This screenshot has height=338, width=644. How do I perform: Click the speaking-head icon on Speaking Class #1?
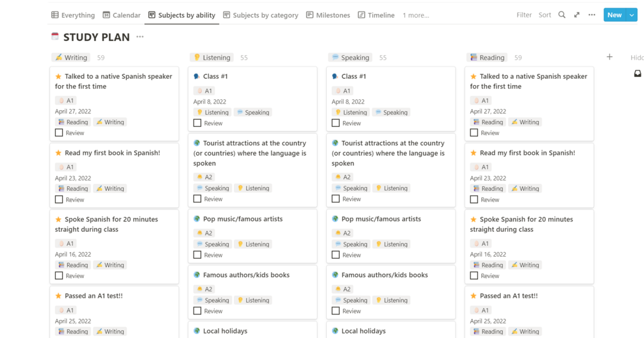click(x=335, y=76)
